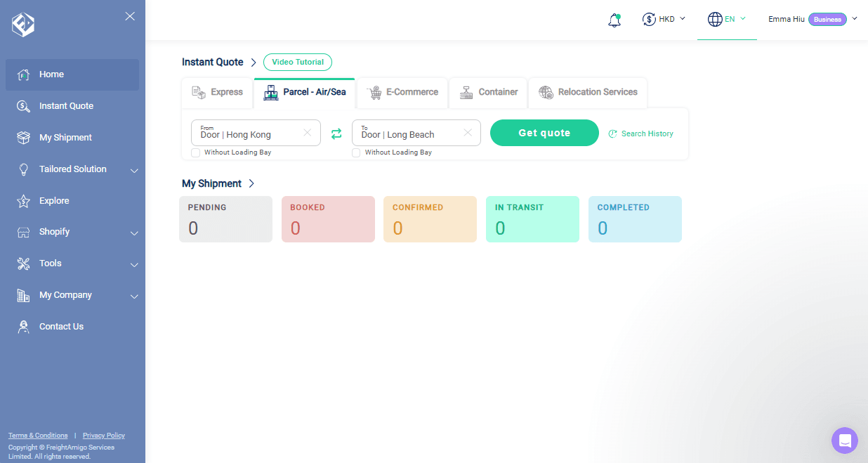This screenshot has width=868, height=463.
Task: Open the HKD currency dropdown
Action: [x=664, y=20]
